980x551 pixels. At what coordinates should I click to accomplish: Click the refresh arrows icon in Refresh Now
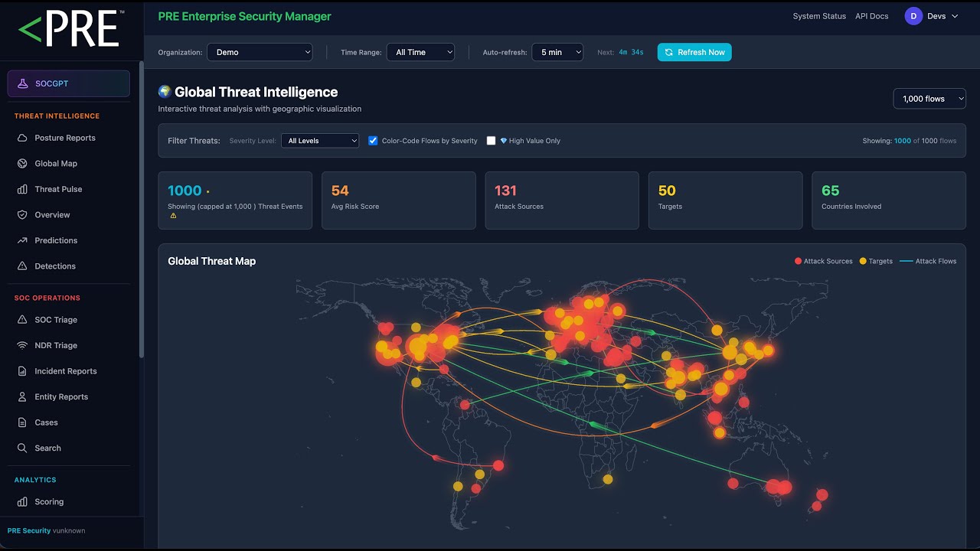(668, 52)
